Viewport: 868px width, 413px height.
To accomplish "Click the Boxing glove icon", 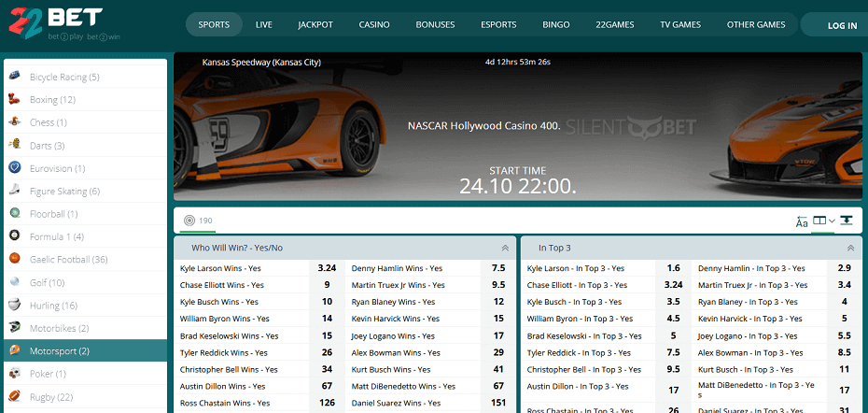I will tap(15, 99).
